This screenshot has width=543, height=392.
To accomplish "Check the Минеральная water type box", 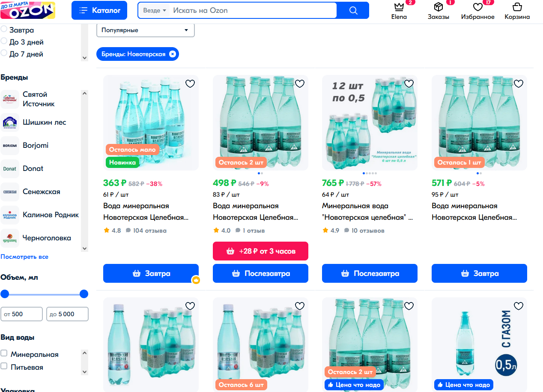I will 4,353.
